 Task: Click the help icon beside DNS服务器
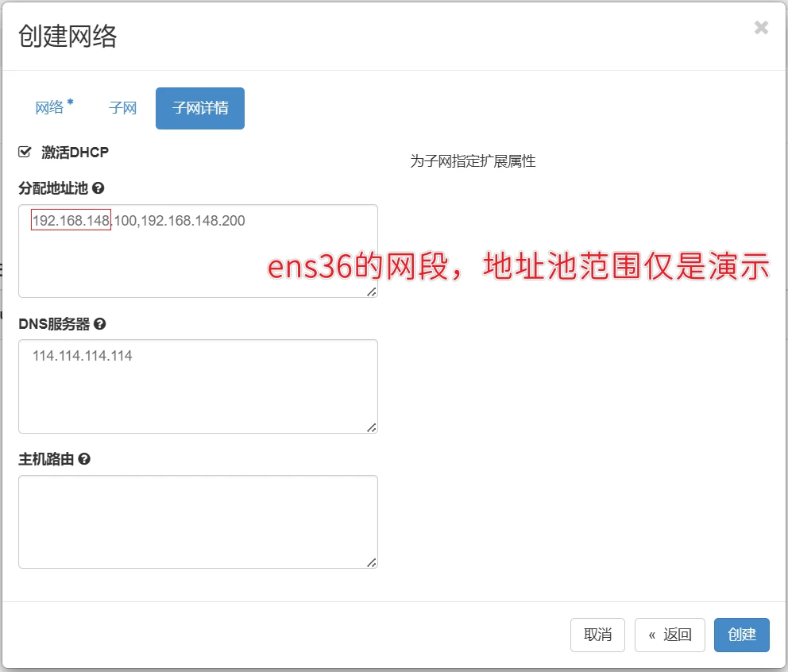tap(100, 324)
